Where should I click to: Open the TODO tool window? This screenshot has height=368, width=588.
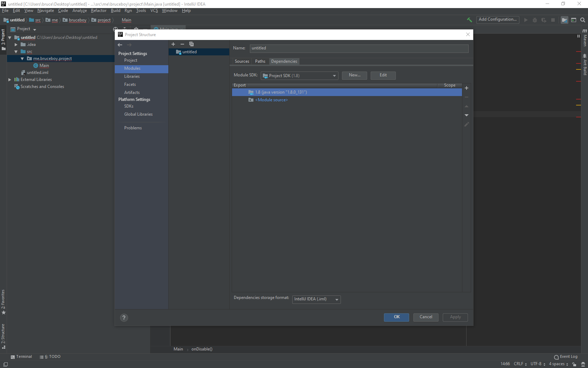[x=50, y=357]
